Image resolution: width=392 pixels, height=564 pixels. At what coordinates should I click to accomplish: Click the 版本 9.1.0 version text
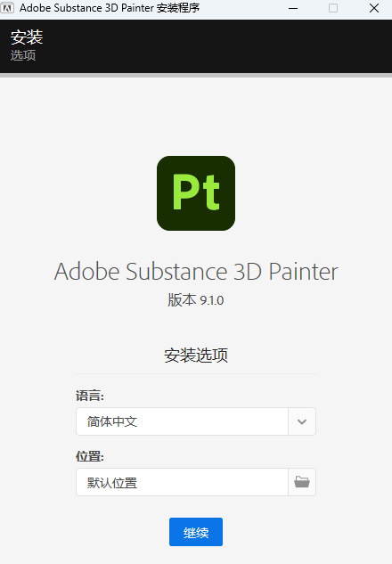[196, 300]
